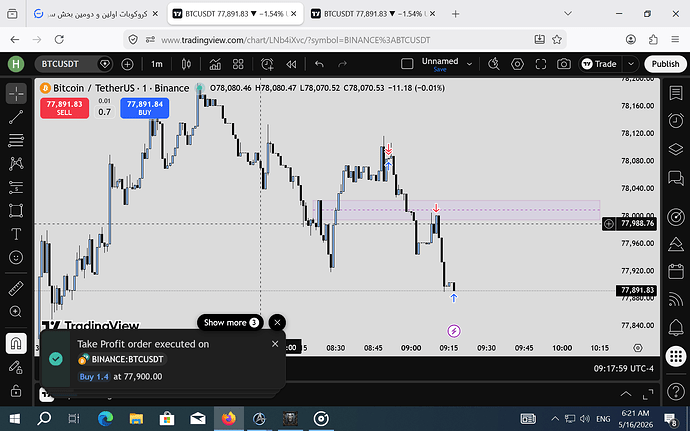Select the Text annotation tool
This screenshot has height=431, width=690.
coord(16,234)
